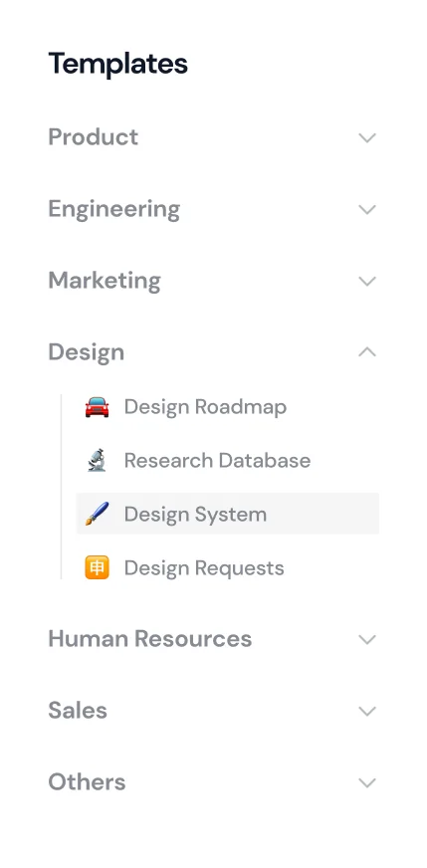Open the Design Requests template
The height and width of the screenshot is (868, 427).
pyautogui.click(x=228, y=568)
